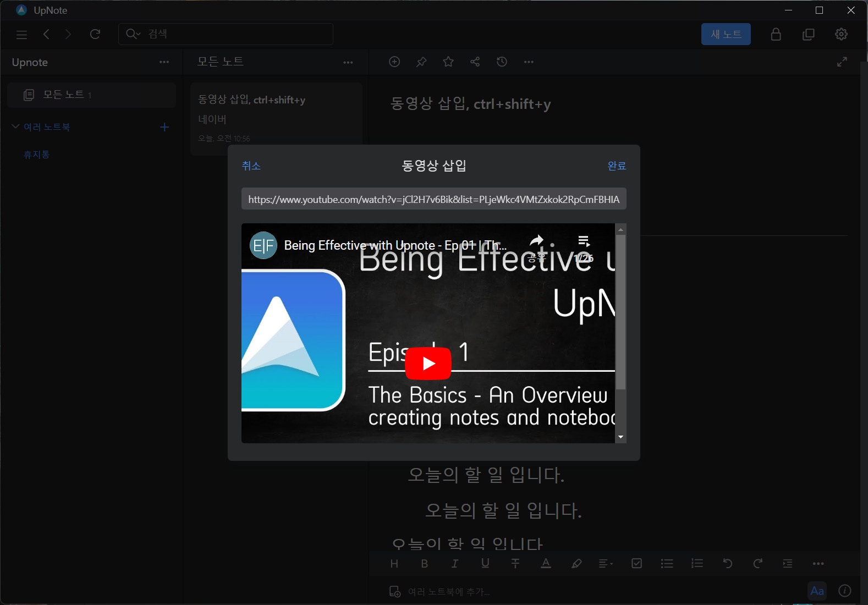Insert a bulleted list
This screenshot has height=605, width=868.
tap(667, 563)
